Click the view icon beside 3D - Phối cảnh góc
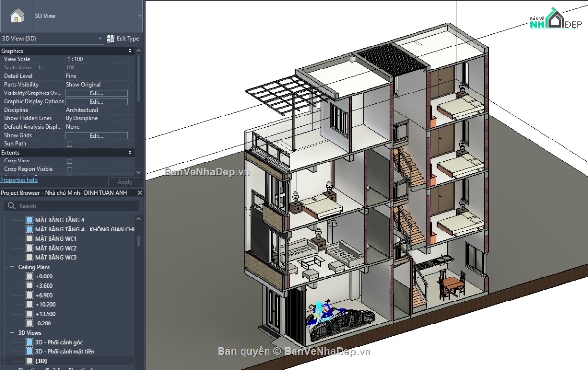 click(x=29, y=342)
